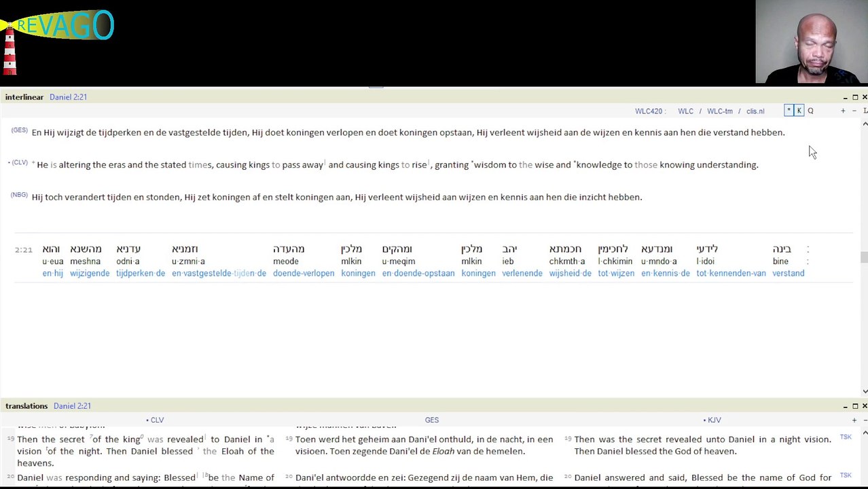Open TSK reference for verse 19
The height and width of the screenshot is (489, 868).
point(846,437)
